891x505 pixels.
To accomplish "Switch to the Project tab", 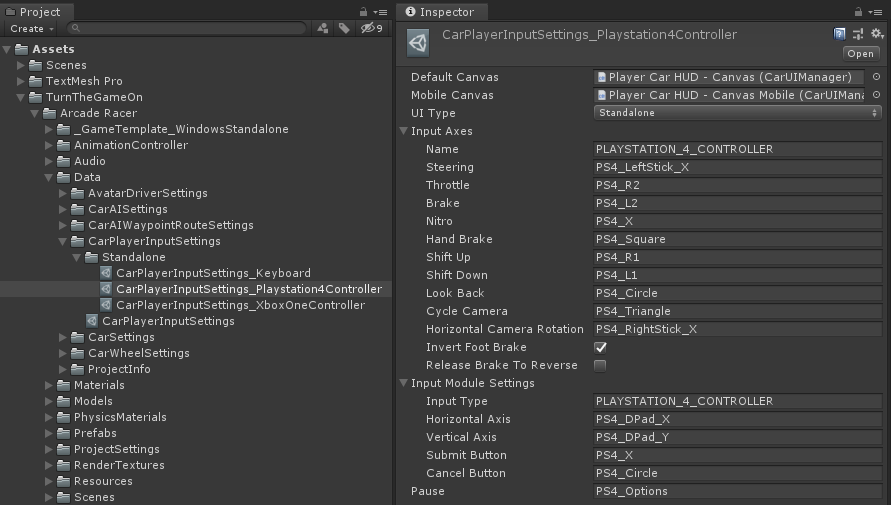I will coord(36,12).
